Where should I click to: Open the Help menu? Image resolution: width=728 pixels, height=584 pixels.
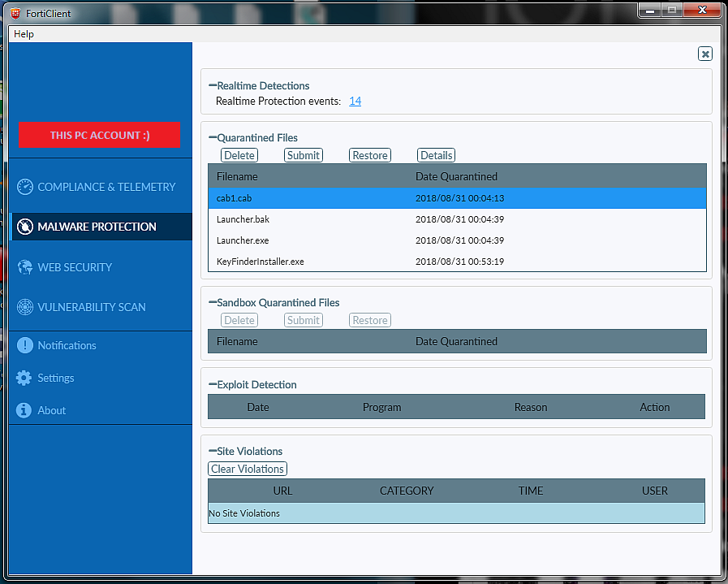click(x=24, y=34)
